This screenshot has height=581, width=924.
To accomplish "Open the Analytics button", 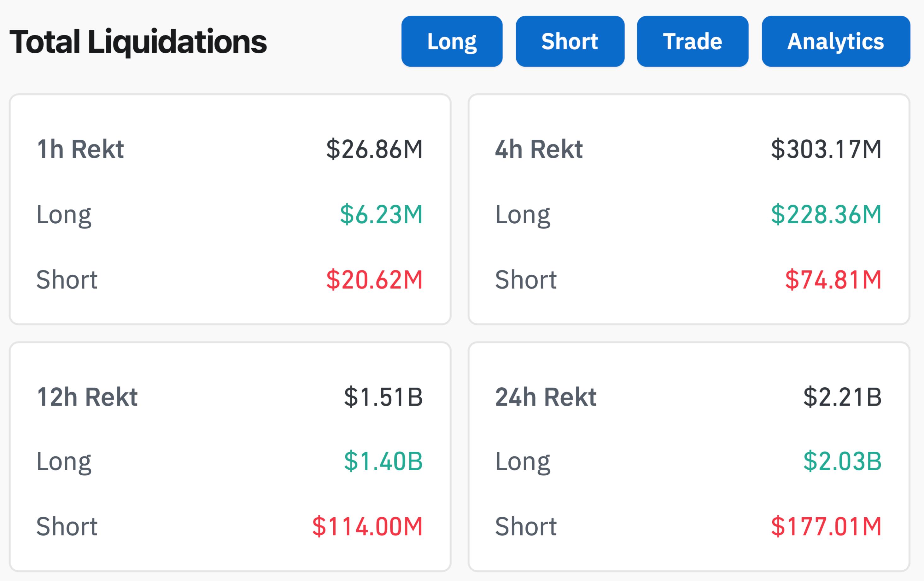I will click(x=835, y=41).
